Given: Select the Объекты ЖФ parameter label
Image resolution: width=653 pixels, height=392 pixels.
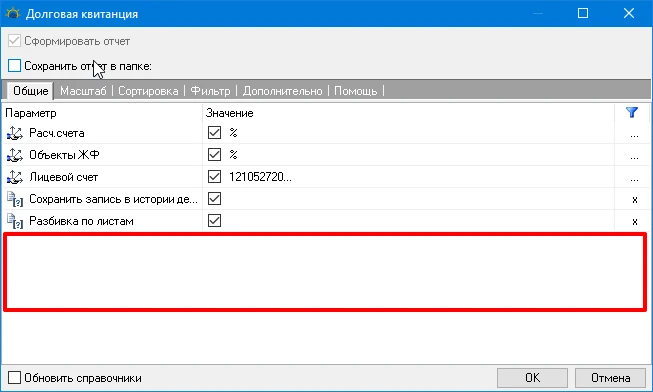Looking at the screenshot, I should click(x=64, y=155).
